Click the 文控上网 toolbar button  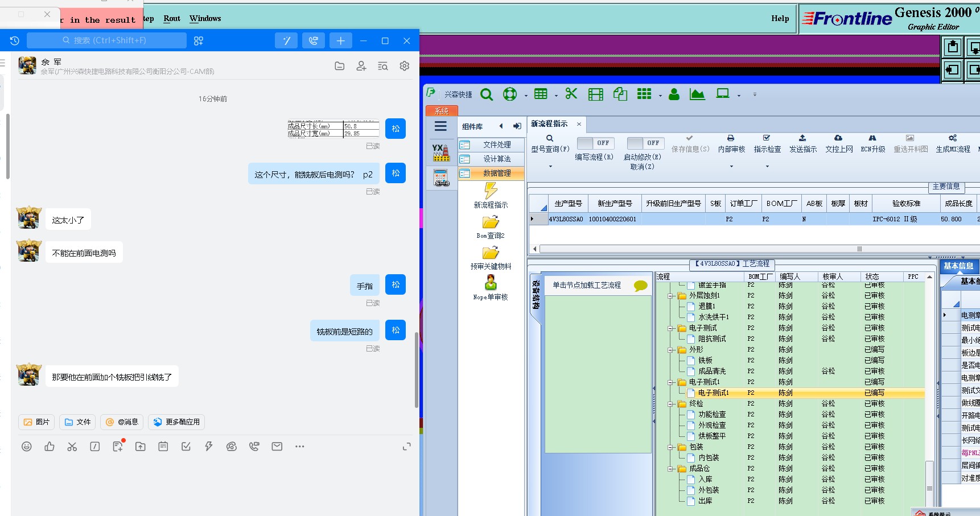(x=839, y=145)
